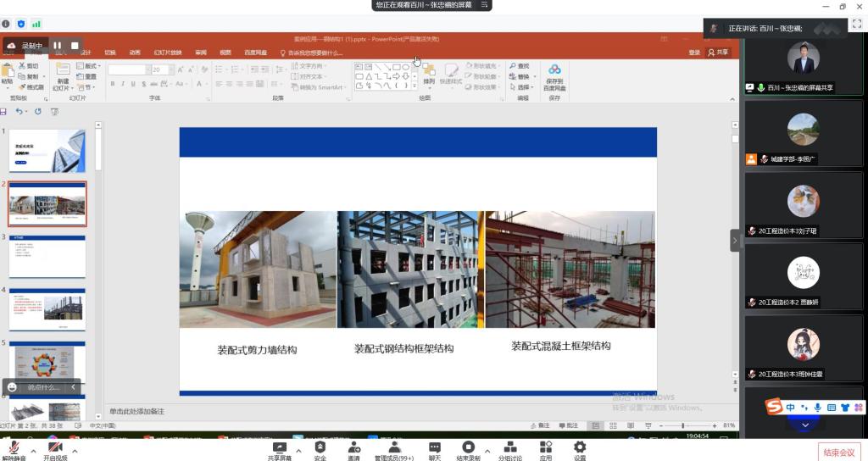Toggle bold formatting button
This screenshot has width=868, height=461.
(113, 84)
